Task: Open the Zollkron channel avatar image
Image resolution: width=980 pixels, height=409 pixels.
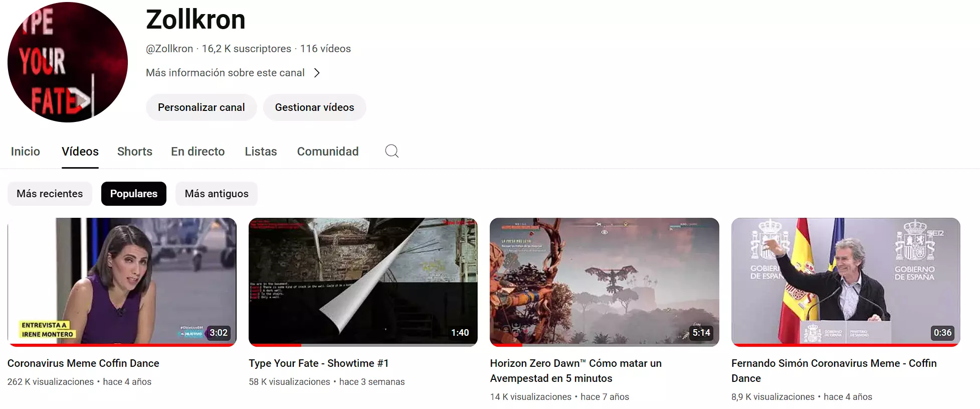Action: 68,62
